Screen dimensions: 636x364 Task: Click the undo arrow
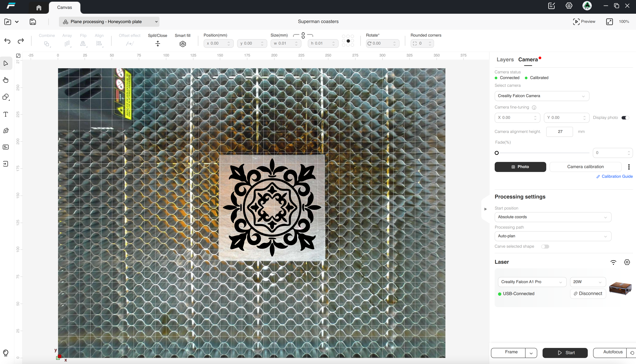(8, 41)
